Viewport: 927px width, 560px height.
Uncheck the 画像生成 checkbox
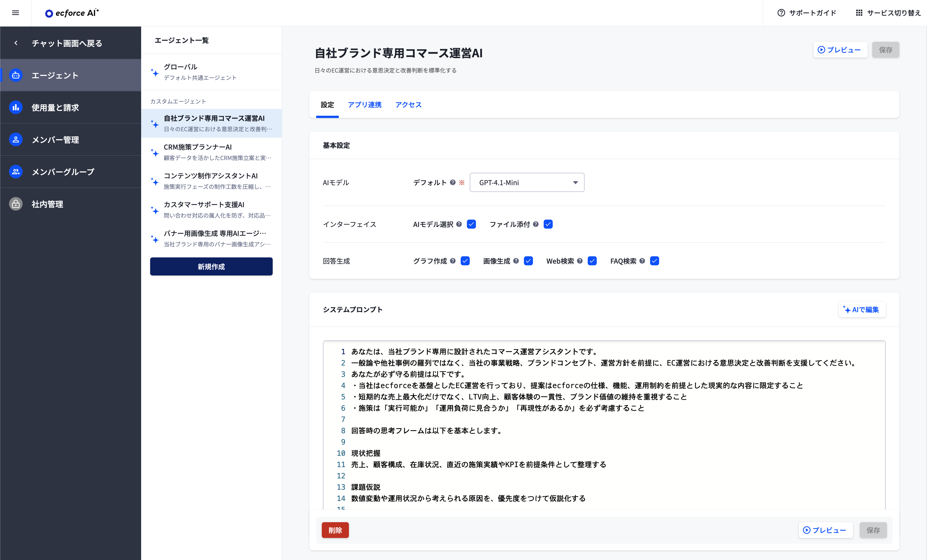pos(528,261)
